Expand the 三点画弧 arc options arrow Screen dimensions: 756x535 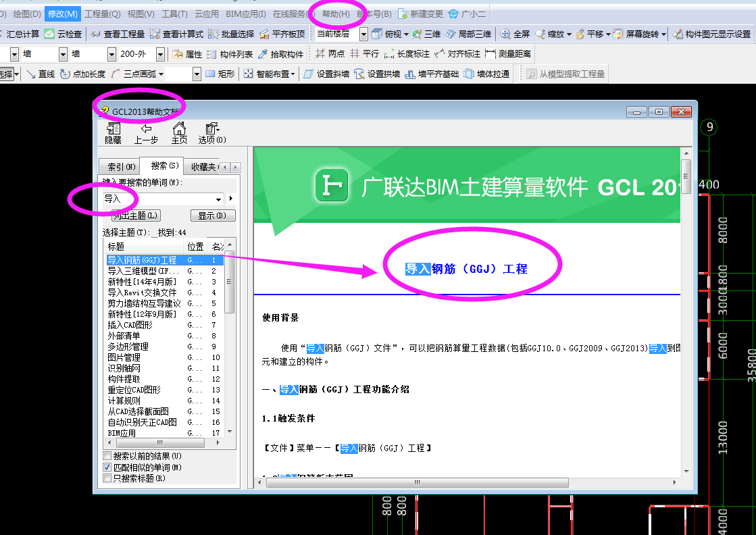[x=161, y=74]
